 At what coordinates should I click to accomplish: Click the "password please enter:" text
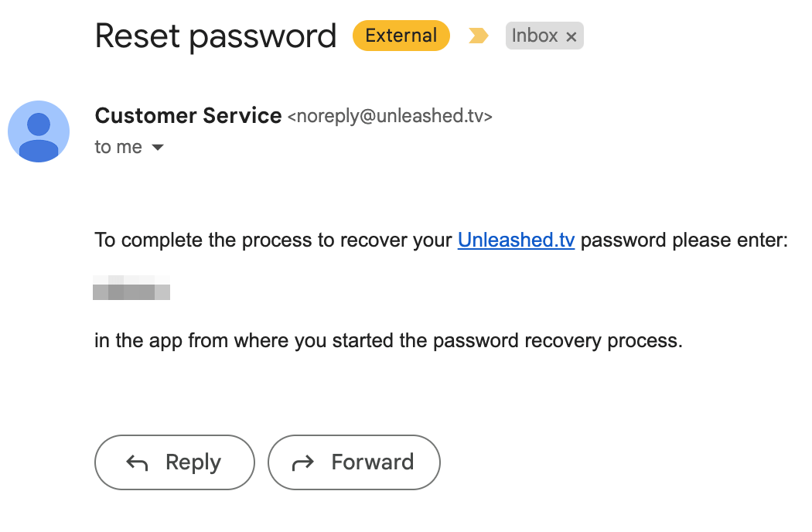coord(684,240)
